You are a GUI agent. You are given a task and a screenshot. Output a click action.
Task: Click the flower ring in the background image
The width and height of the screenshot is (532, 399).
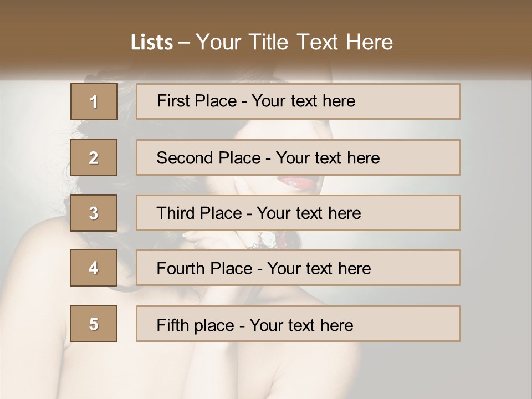pyautogui.click(x=267, y=239)
